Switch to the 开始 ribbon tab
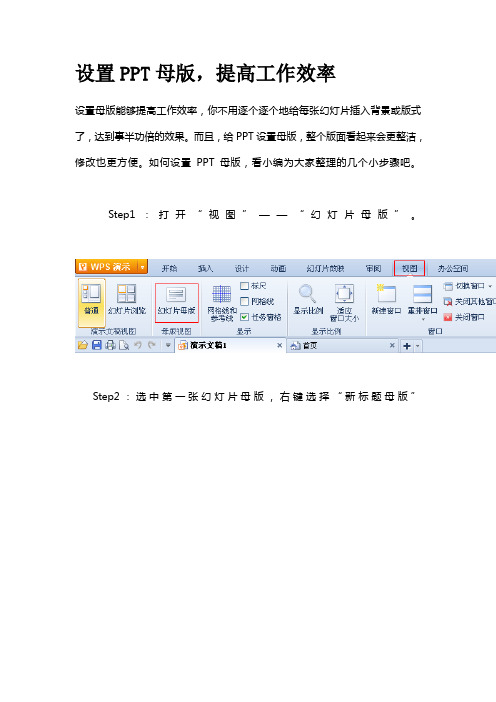Screen dimensions: 496x702 pyautogui.click(x=169, y=268)
